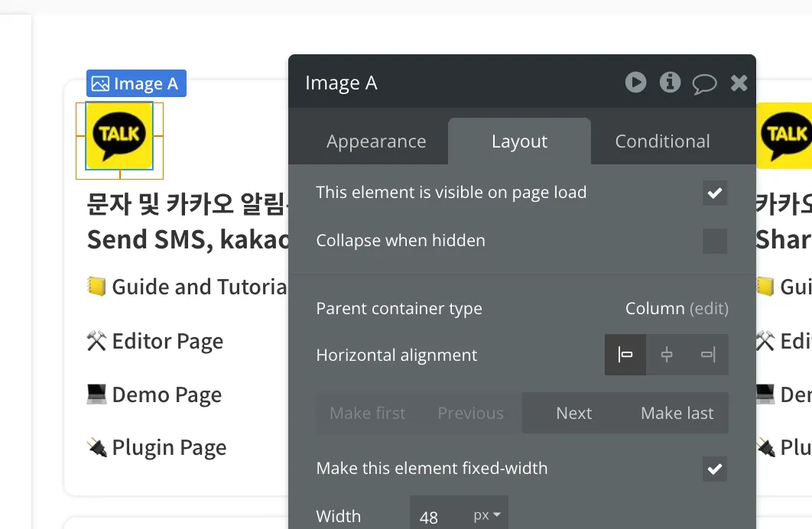Click the Guide and Tutorial text
812x529 pixels.
[200, 287]
